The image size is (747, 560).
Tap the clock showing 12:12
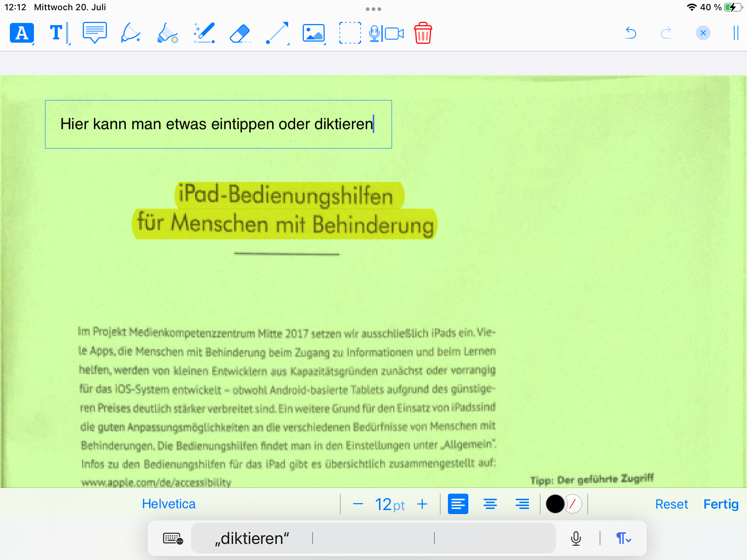pyautogui.click(x=15, y=7)
